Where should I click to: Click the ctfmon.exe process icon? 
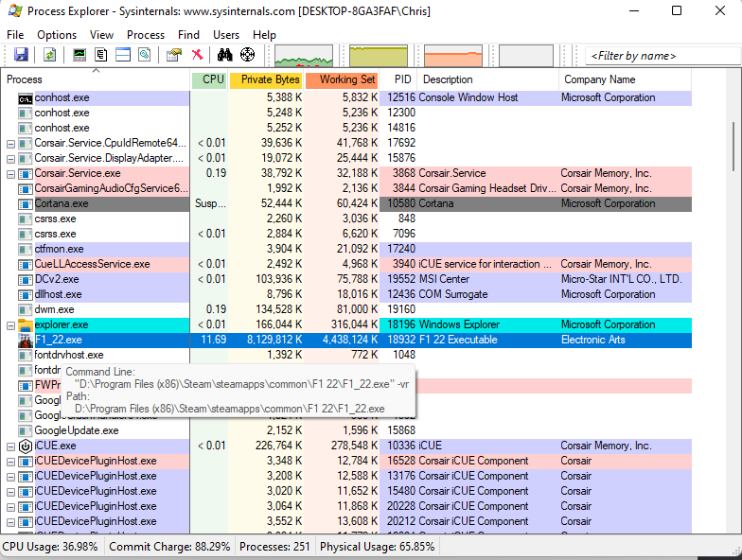click(25, 250)
